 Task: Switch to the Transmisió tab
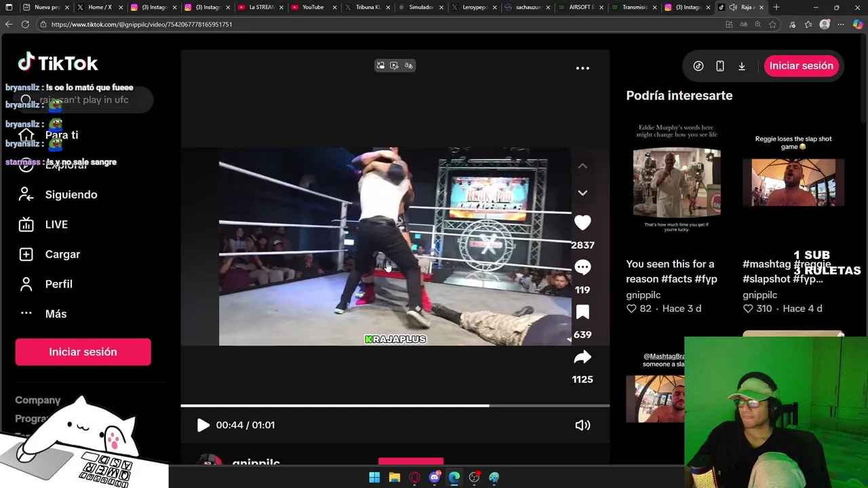[x=635, y=7]
